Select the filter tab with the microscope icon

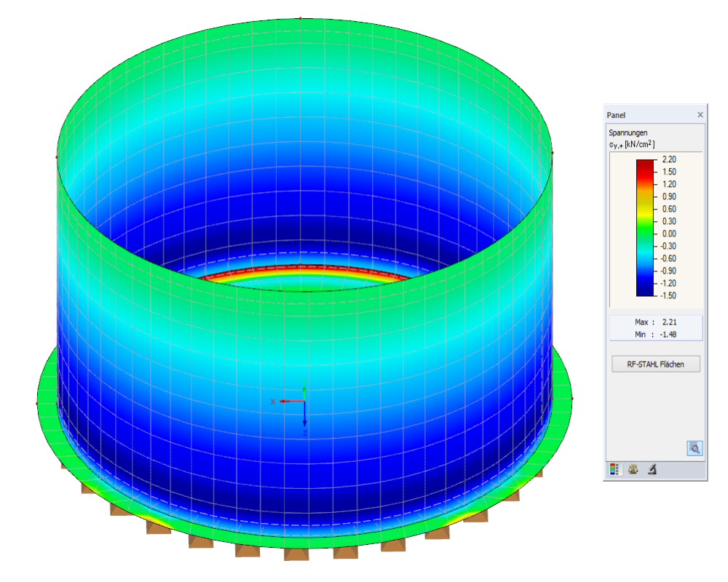click(652, 469)
